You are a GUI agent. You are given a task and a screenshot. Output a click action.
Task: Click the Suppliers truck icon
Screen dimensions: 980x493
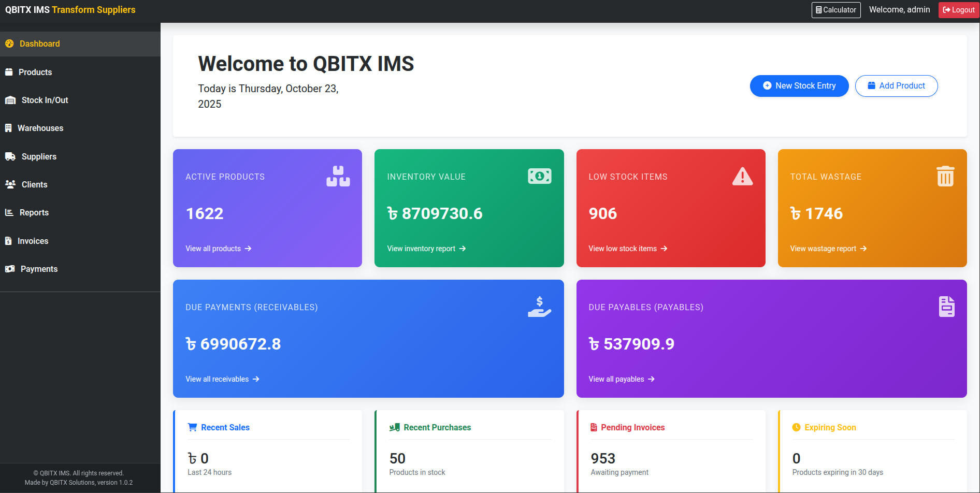click(x=9, y=156)
